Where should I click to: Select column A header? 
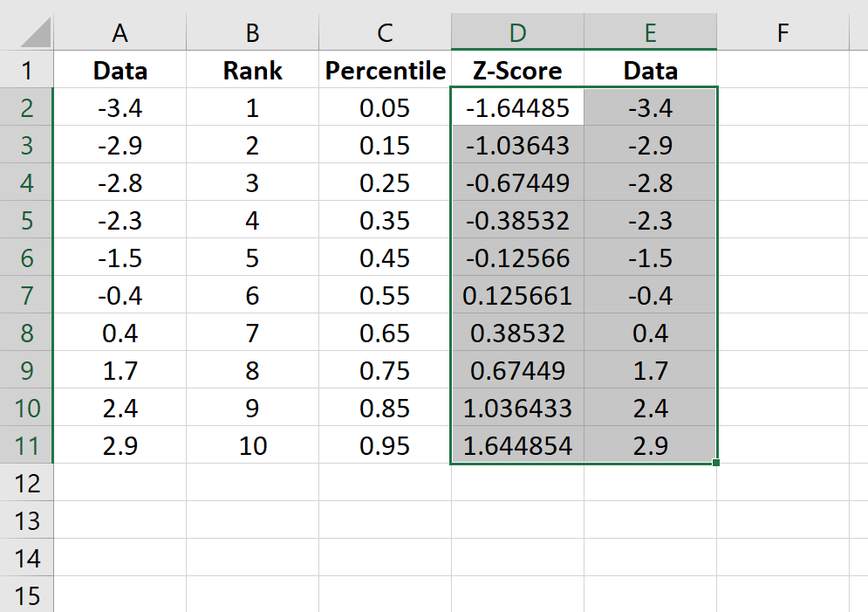120,31
